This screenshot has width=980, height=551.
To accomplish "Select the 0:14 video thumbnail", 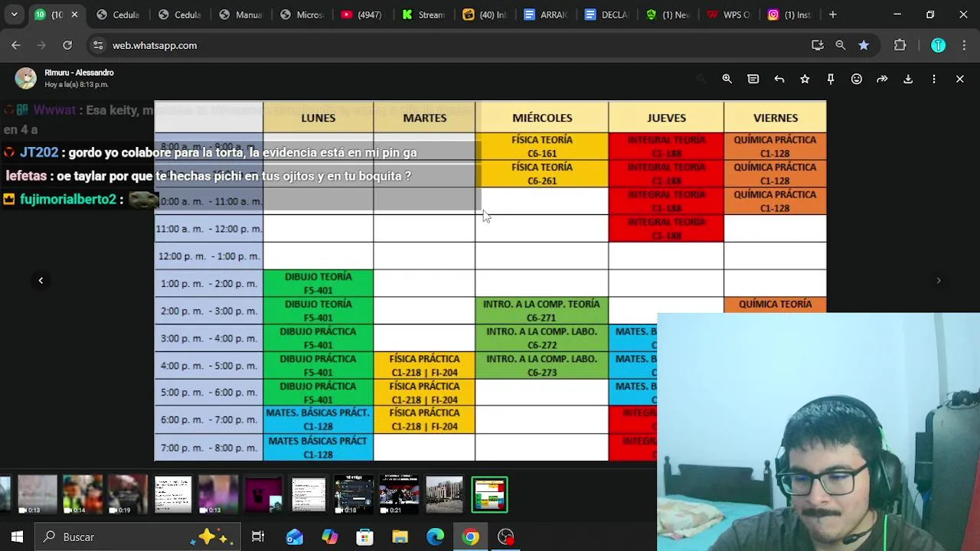I will 82,494.
